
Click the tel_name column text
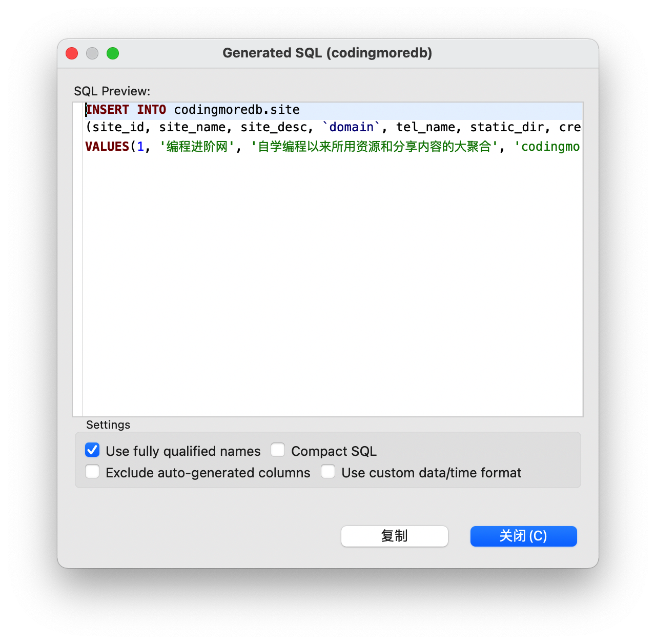[x=425, y=127]
